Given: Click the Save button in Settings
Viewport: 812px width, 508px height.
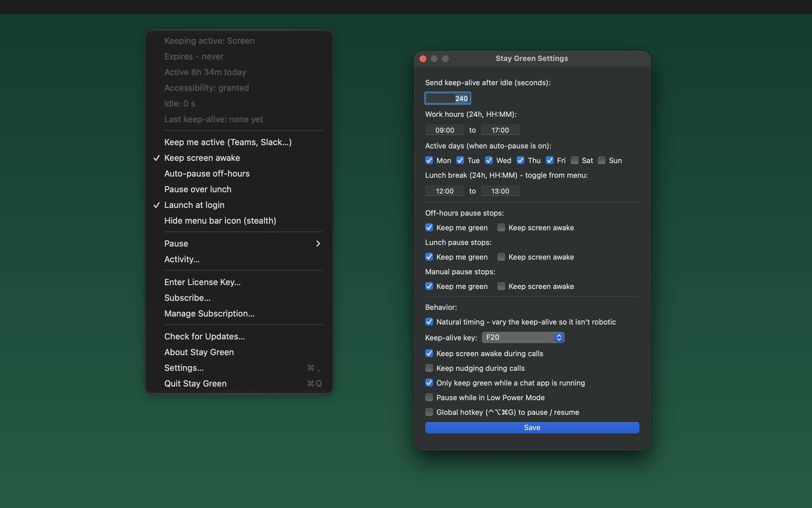Looking at the screenshot, I should (x=532, y=428).
